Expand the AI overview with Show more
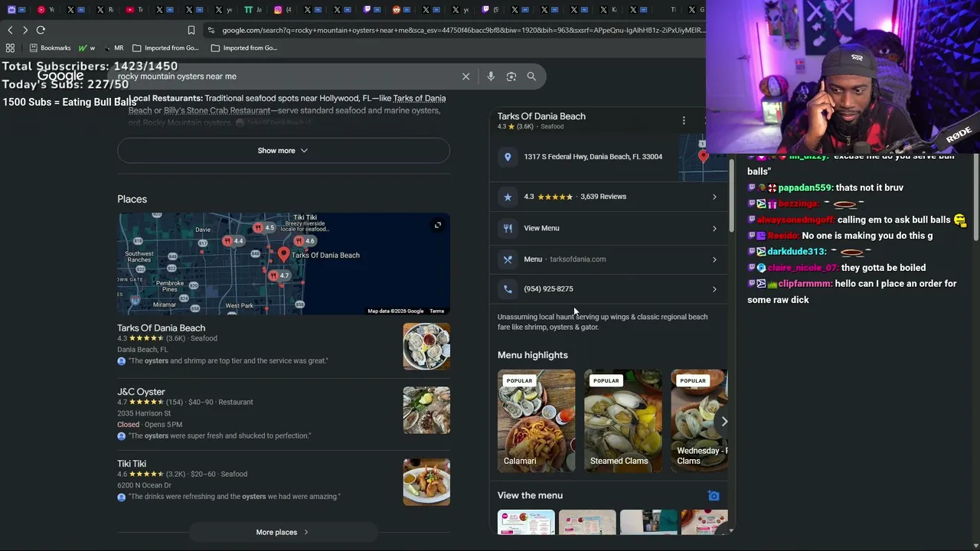The width and height of the screenshot is (980, 551). pos(283,151)
